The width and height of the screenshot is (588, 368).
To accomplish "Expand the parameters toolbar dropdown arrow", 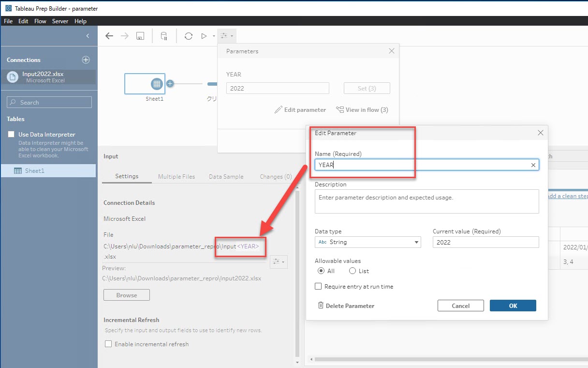I will click(232, 36).
